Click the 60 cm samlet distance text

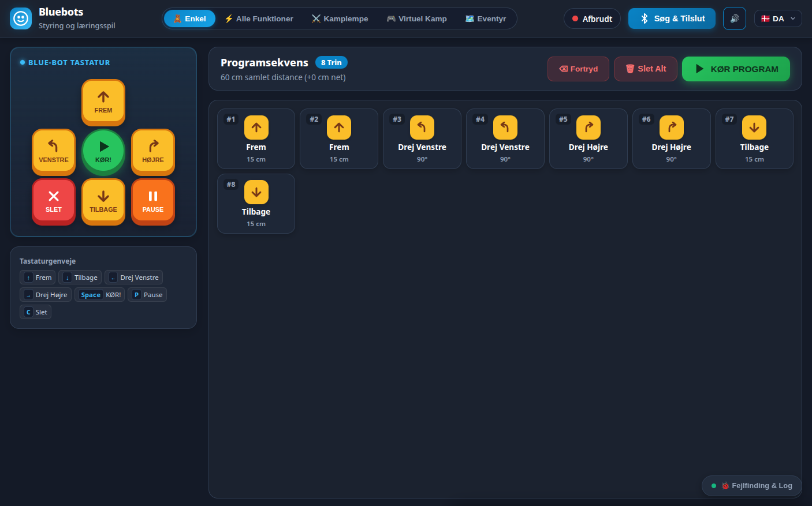pyautogui.click(x=283, y=77)
